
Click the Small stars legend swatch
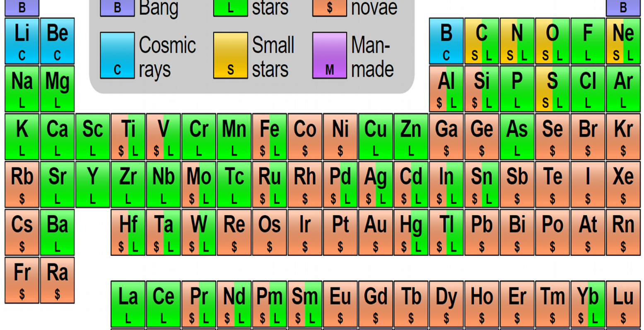click(231, 55)
